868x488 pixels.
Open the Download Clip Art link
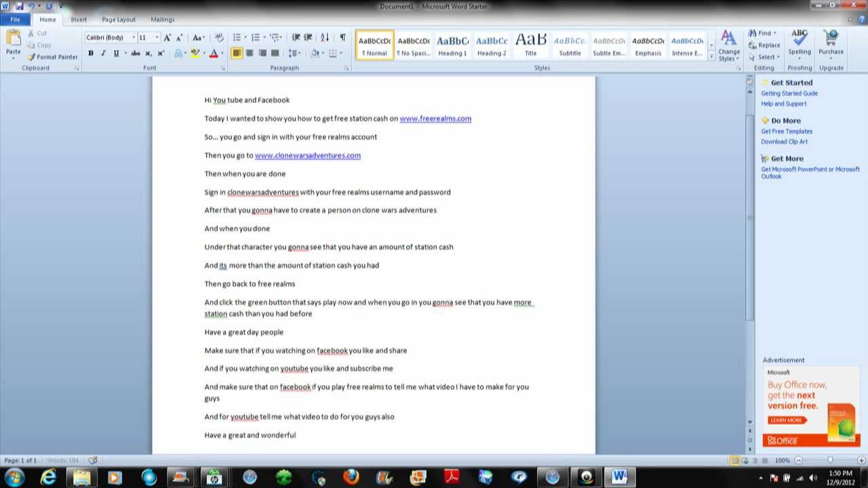[x=785, y=142]
